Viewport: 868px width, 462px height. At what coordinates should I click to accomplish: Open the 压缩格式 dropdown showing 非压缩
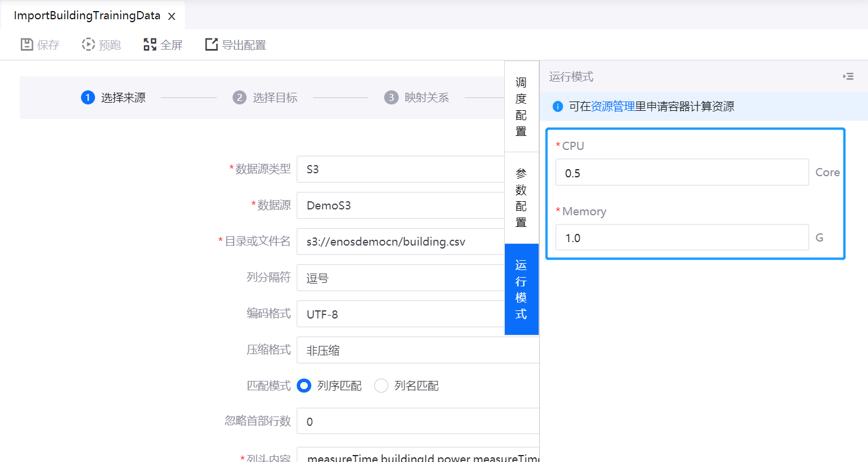(x=418, y=350)
